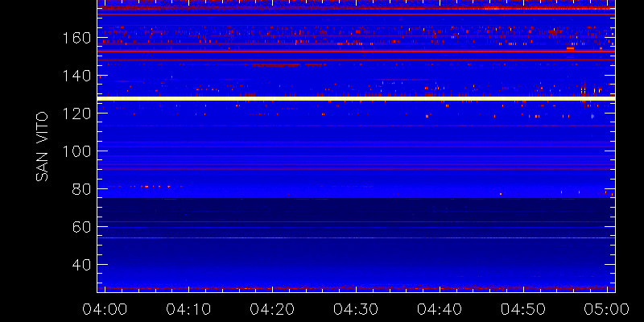
Task: Click the 120 frequency axis label
Action: click(76, 114)
